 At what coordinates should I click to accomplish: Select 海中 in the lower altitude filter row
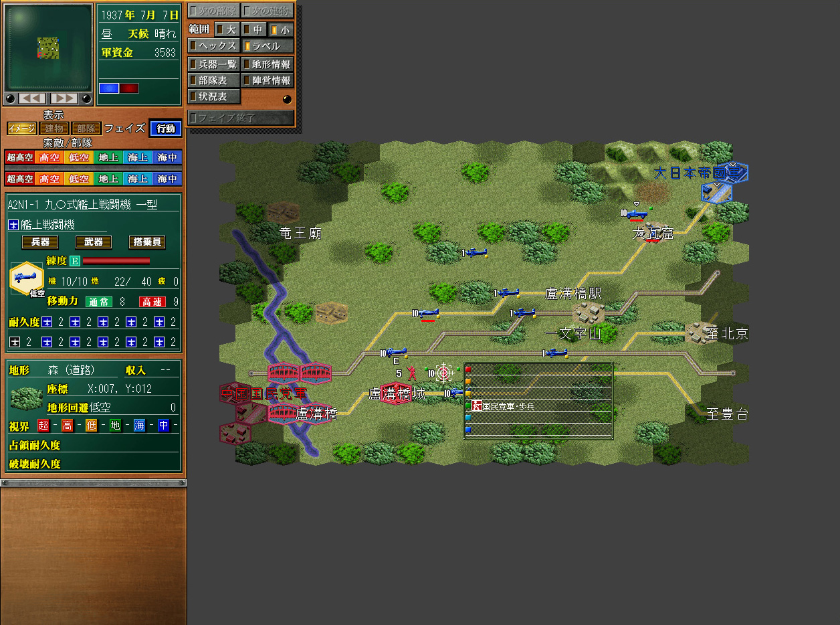point(167,179)
